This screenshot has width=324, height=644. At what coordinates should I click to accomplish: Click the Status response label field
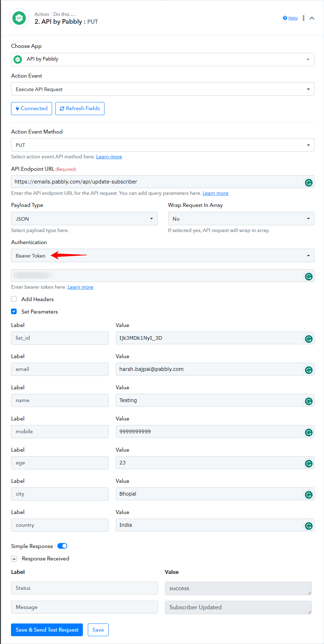coord(84,588)
